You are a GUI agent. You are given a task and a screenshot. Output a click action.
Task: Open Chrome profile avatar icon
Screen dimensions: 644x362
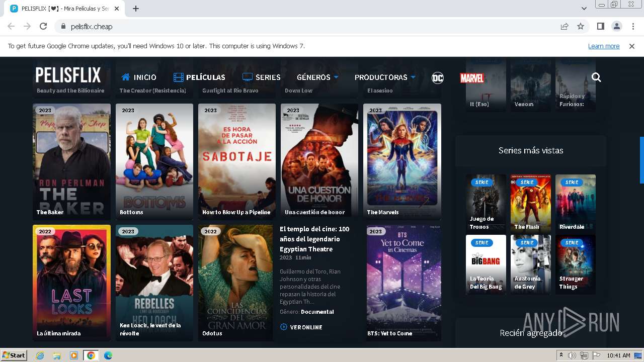click(616, 26)
